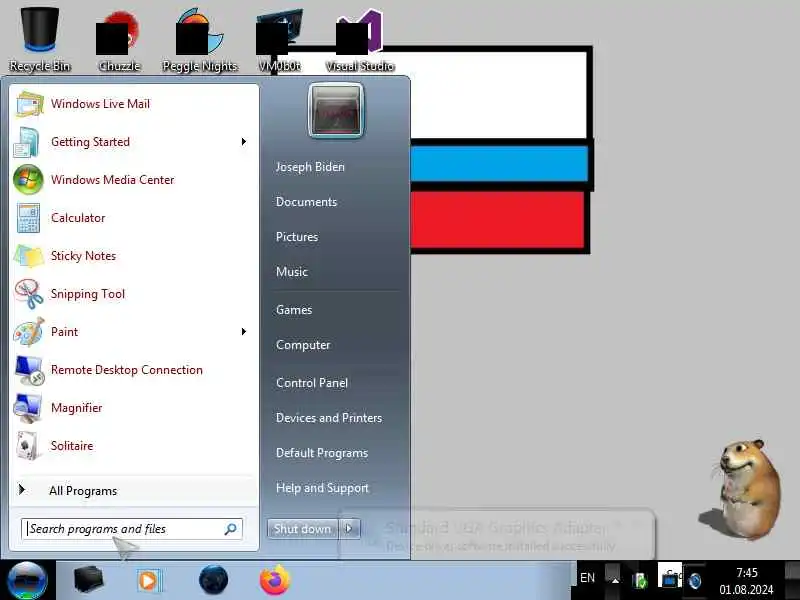
Task: Open the Shut down options arrow
Action: tap(349, 529)
